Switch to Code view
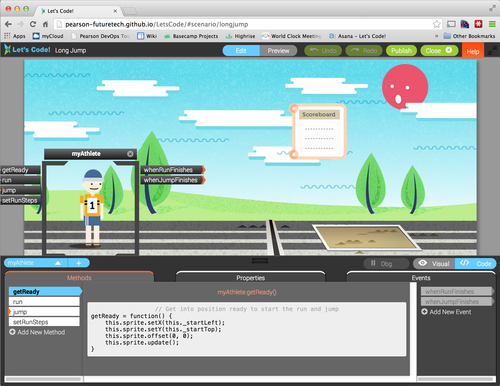This screenshot has height=386, width=500. pos(476,264)
